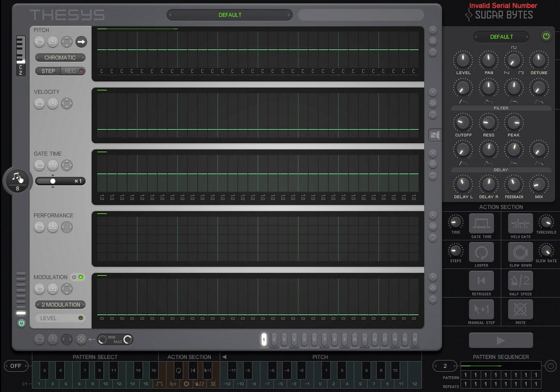
Task: Randomize the Pitch lane with dice icon
Action: [x=433, y=41]
